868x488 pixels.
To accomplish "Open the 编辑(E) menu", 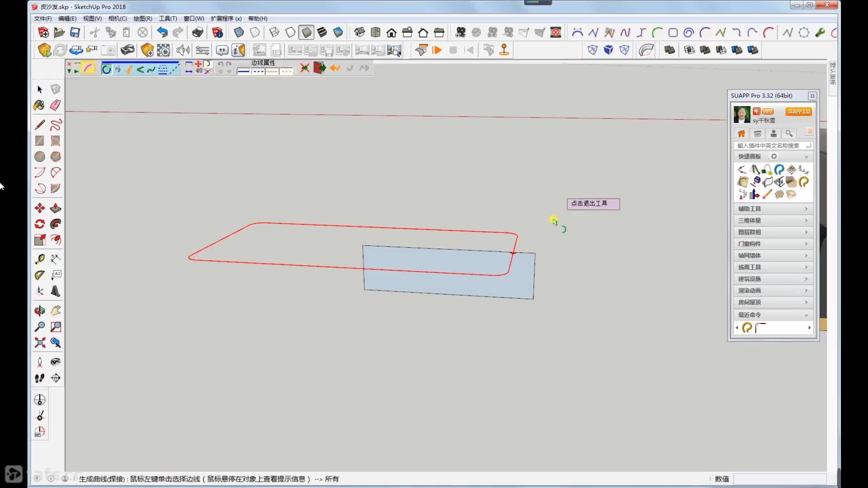I will click(x=67, y=19).
